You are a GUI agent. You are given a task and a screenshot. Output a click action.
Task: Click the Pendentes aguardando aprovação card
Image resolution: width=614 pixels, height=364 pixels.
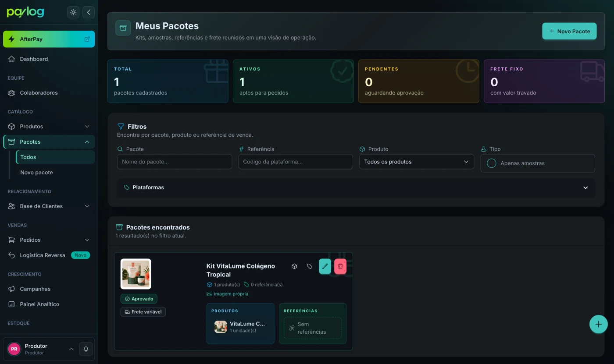tap(419, 81)
